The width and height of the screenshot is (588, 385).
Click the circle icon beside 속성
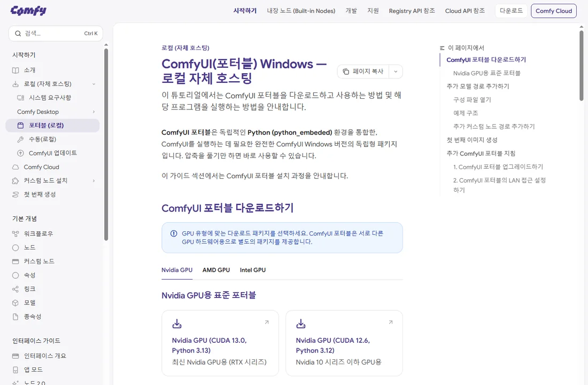point(16,276)
